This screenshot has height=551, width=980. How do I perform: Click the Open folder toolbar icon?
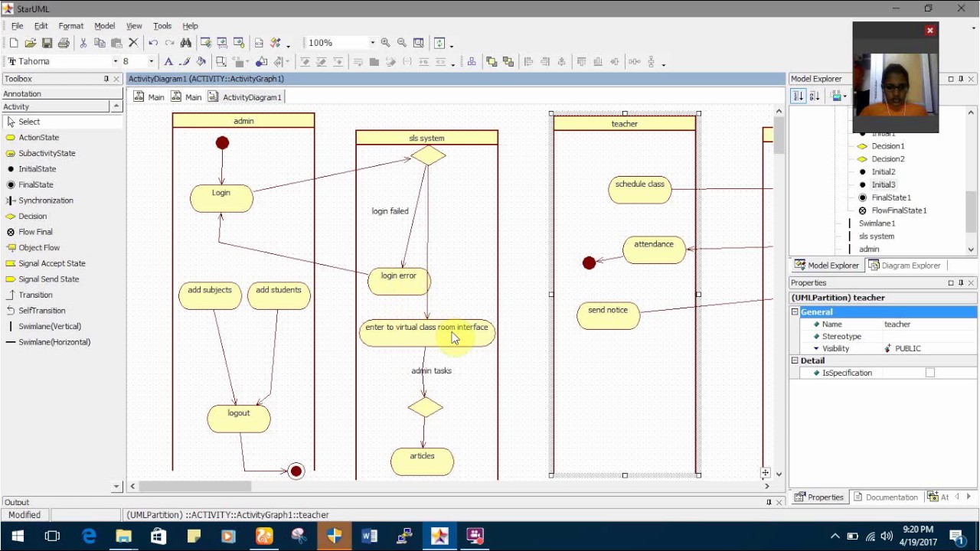[31, 43]
